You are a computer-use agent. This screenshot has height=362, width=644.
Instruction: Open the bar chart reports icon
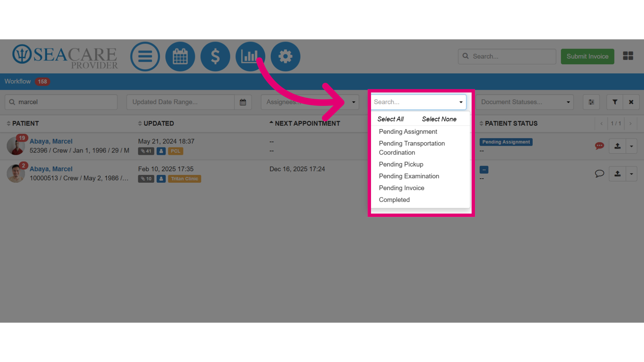click(x=250, y=56)
